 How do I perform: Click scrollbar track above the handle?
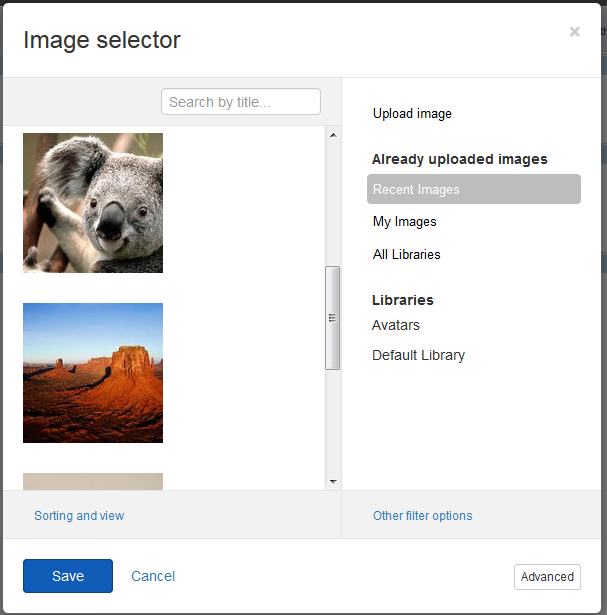tap(333, 200)
